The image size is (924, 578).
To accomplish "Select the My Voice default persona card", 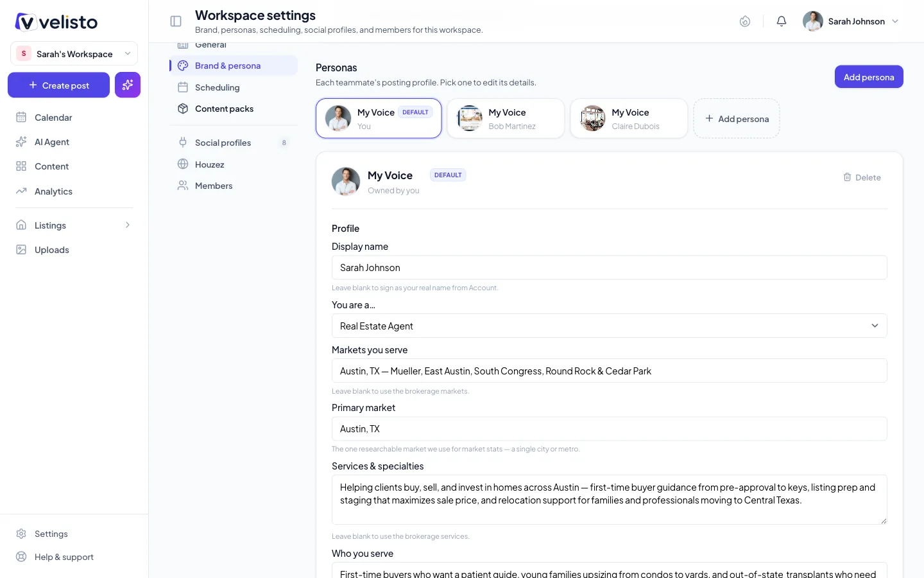I will point(379,118).
